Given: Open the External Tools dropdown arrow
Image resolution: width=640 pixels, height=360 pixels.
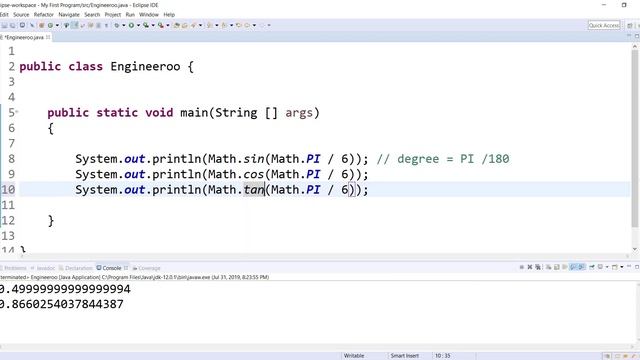Looking at the screenshot, I should click(x=168, y=25).
